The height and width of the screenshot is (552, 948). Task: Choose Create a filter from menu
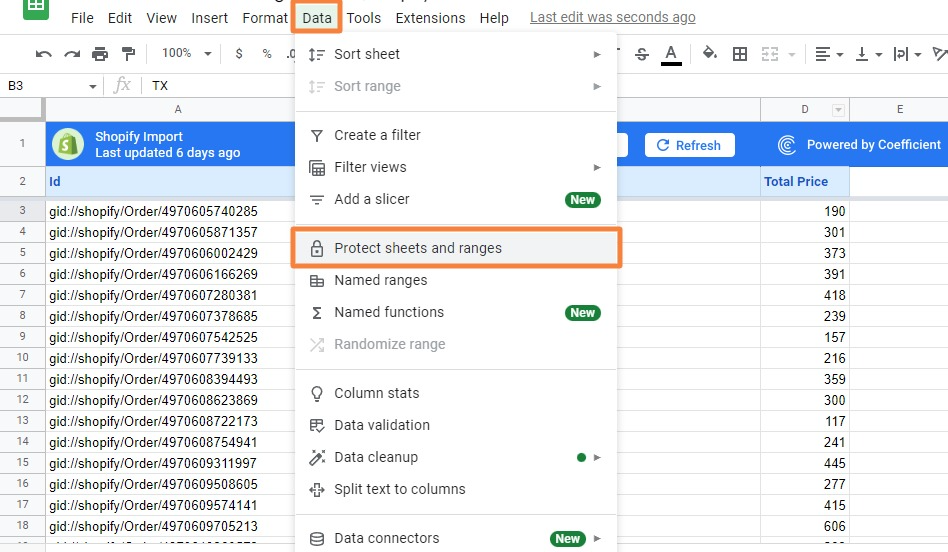377,135
